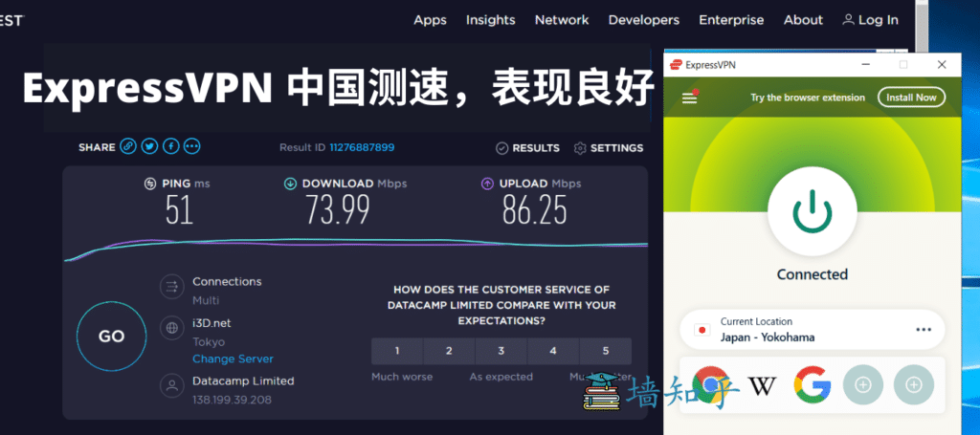Open the Enterprise menu item
Screen dimensions: 980x435
tap(731, 20)
